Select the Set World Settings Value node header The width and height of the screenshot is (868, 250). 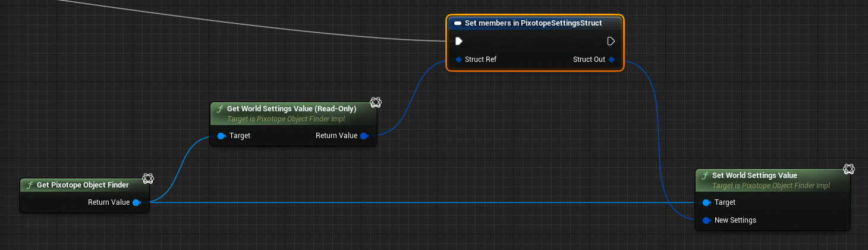pyautogui.click(x=754, y=176)
